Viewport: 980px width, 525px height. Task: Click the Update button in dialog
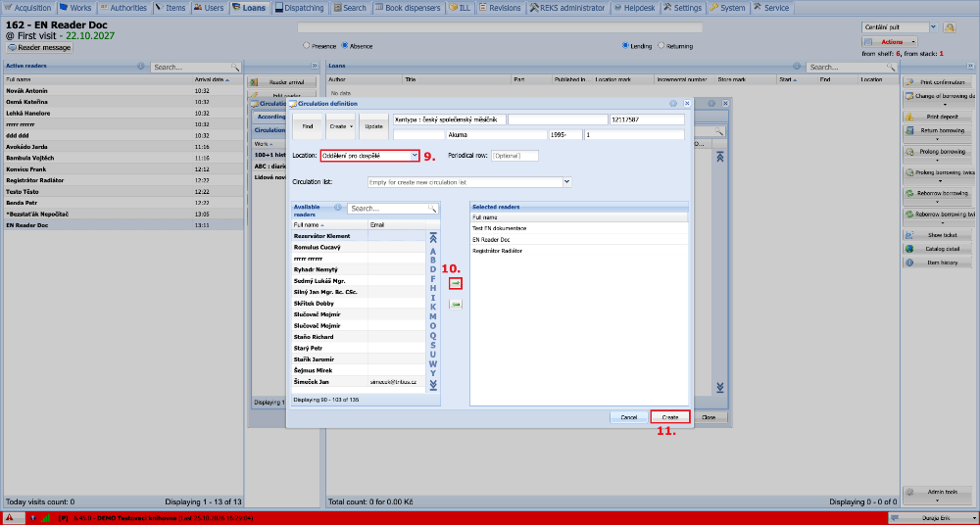373,126
